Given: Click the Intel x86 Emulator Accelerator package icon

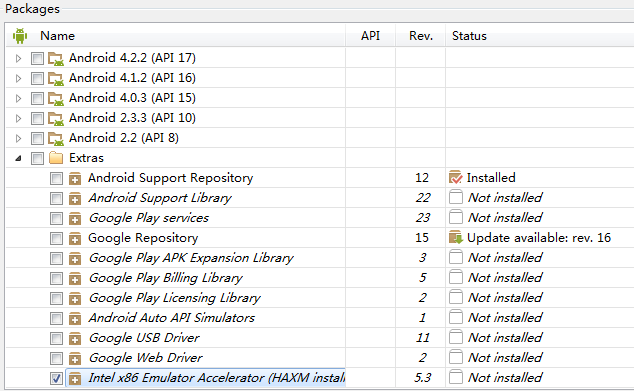Looking at the screenshot, I should [x=75, y=378].
